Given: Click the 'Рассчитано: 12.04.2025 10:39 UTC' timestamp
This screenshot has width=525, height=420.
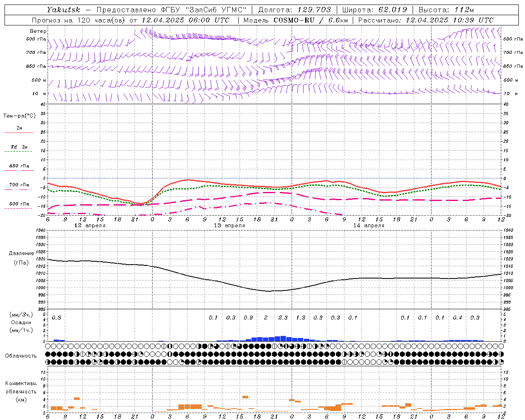Looking at the screenshot, I should pyautogui.click(x=426, y=20).
